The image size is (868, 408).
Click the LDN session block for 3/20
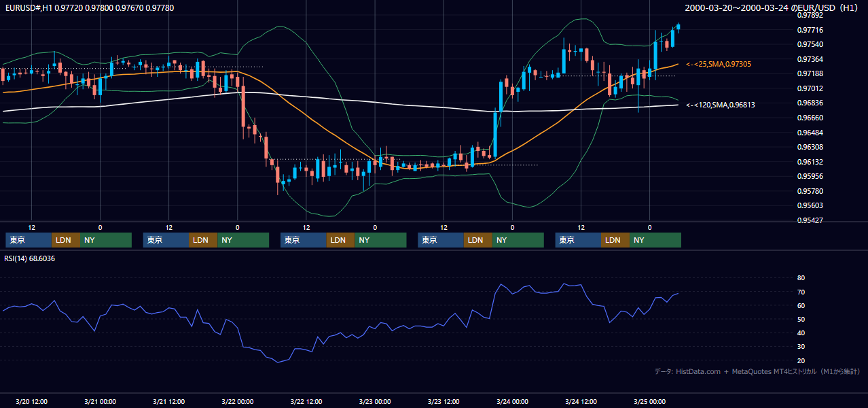(x=66, y=240)
